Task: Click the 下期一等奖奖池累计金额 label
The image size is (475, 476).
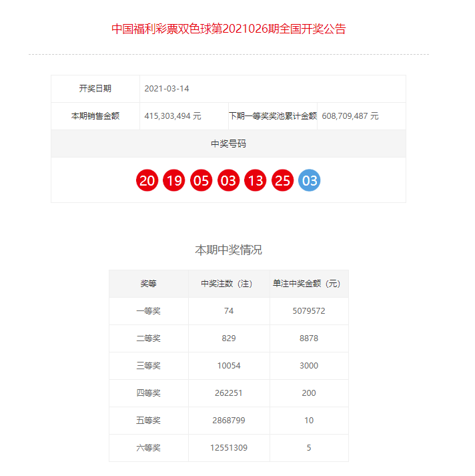Action: [273, 116]
